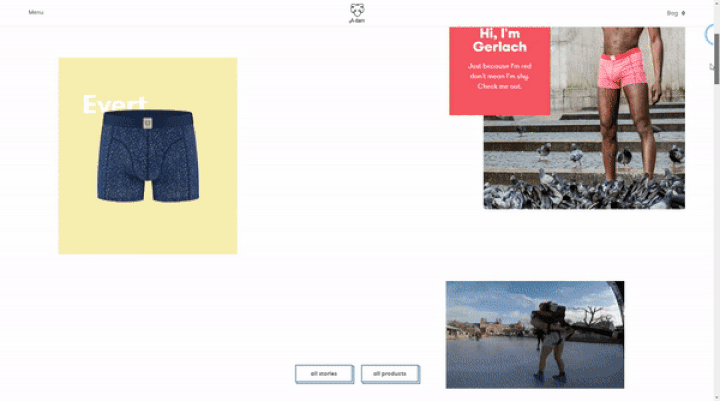This screenshot has width=720, height=401.
Task: Open the ice skating story image
Action: pyautogui.click(x=534, y=335)
